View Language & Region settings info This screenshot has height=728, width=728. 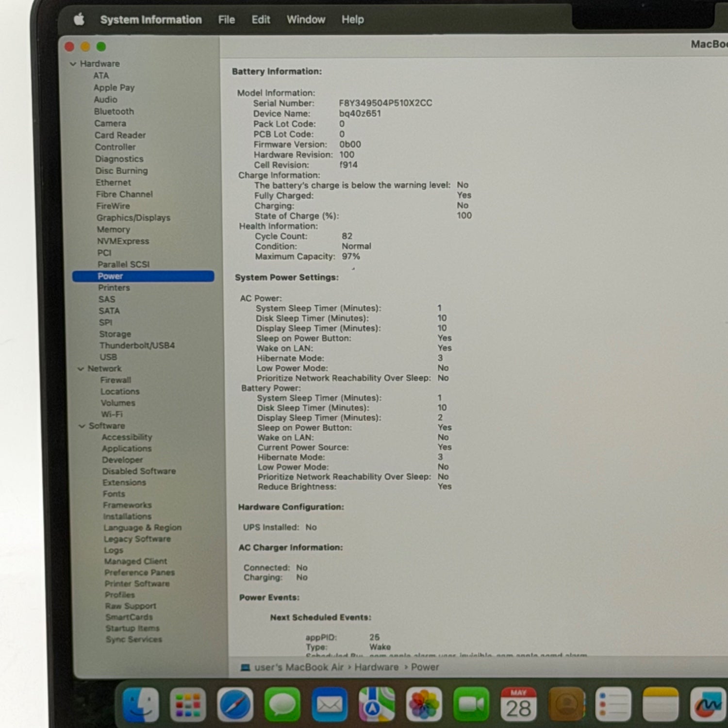[x=142, y=528]
